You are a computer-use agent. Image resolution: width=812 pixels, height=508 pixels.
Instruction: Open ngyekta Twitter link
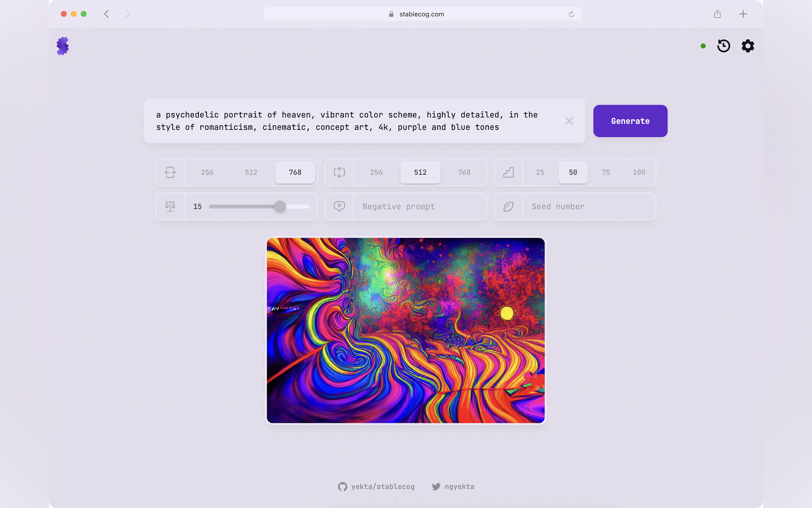453,487
